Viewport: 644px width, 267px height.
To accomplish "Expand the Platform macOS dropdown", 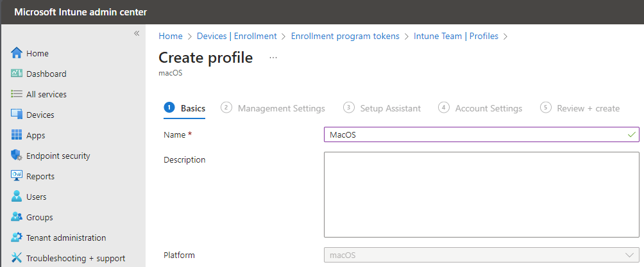I will point(481,255).
